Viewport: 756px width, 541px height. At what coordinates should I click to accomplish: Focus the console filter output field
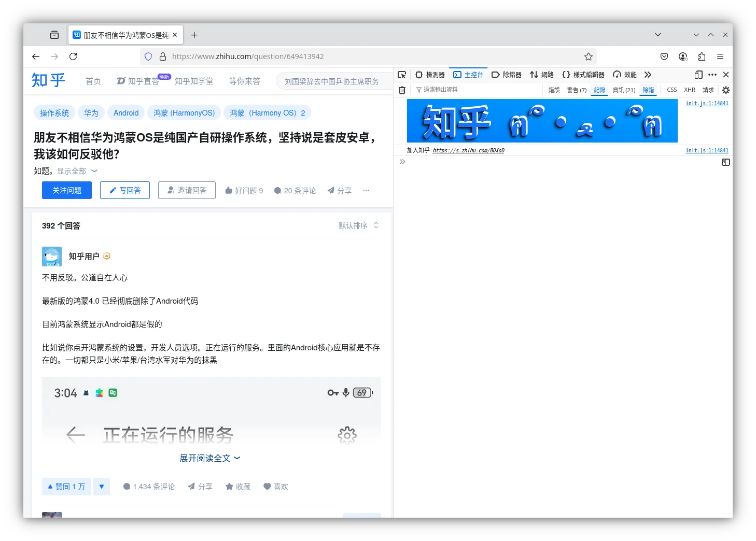[x=477, y=90]
